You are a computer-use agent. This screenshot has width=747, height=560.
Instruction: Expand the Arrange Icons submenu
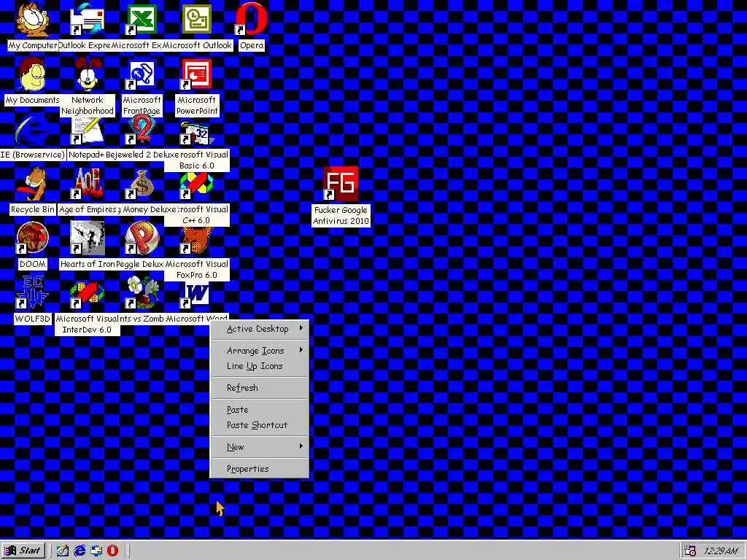point(260,351)
